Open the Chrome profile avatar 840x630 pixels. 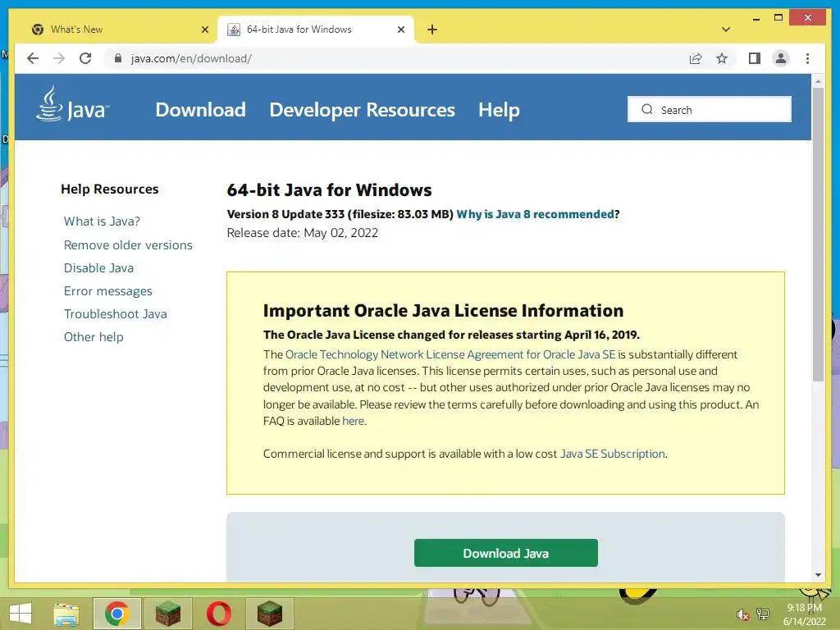point(781,58)
